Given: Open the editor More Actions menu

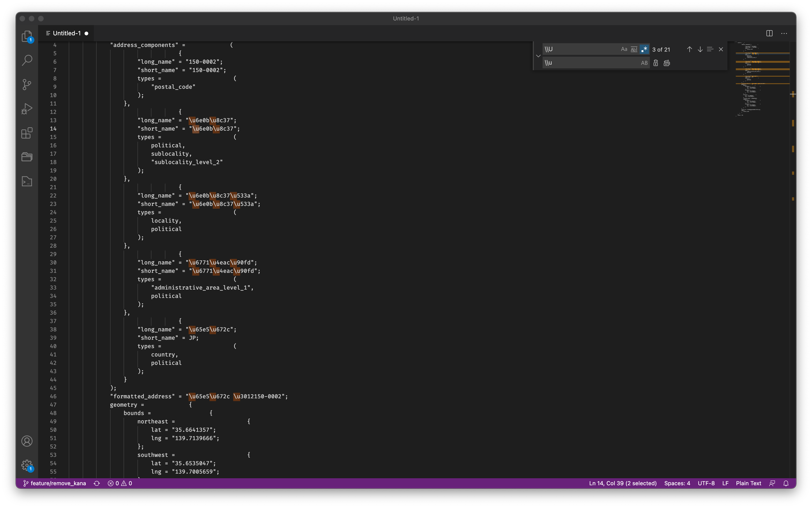Looking at the screenshot, I should 784,33.
